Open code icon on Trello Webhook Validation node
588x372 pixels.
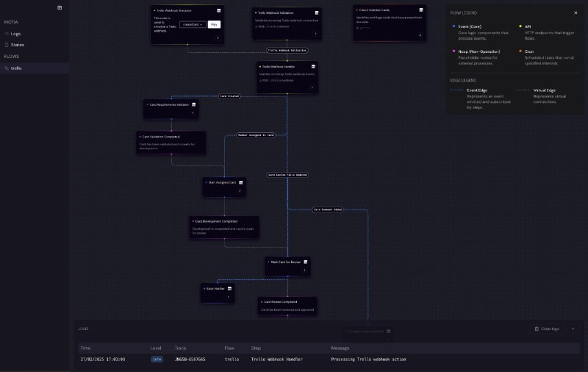coord(316,12)
